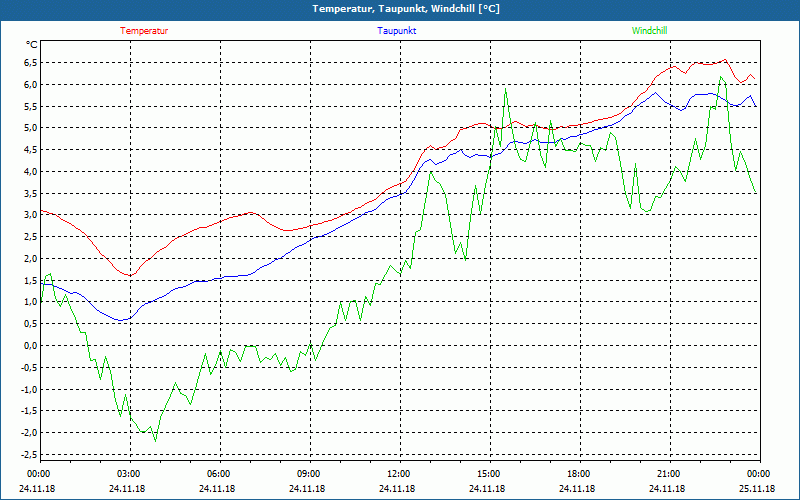Screen dimensions: 800x500
Task: Click the green Windchill legend label
Action: (x=649, y=31)
